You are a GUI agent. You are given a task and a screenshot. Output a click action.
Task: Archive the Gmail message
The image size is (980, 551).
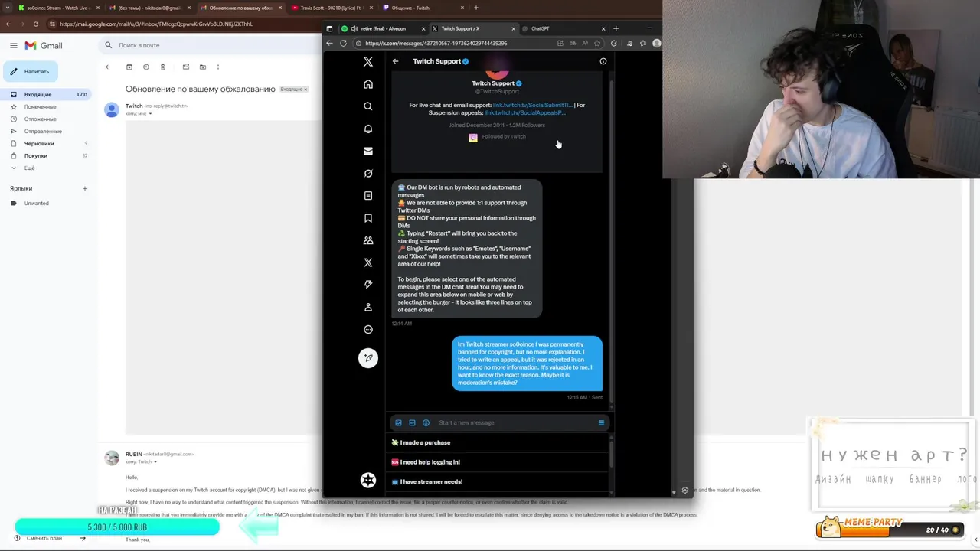point(129,67)
